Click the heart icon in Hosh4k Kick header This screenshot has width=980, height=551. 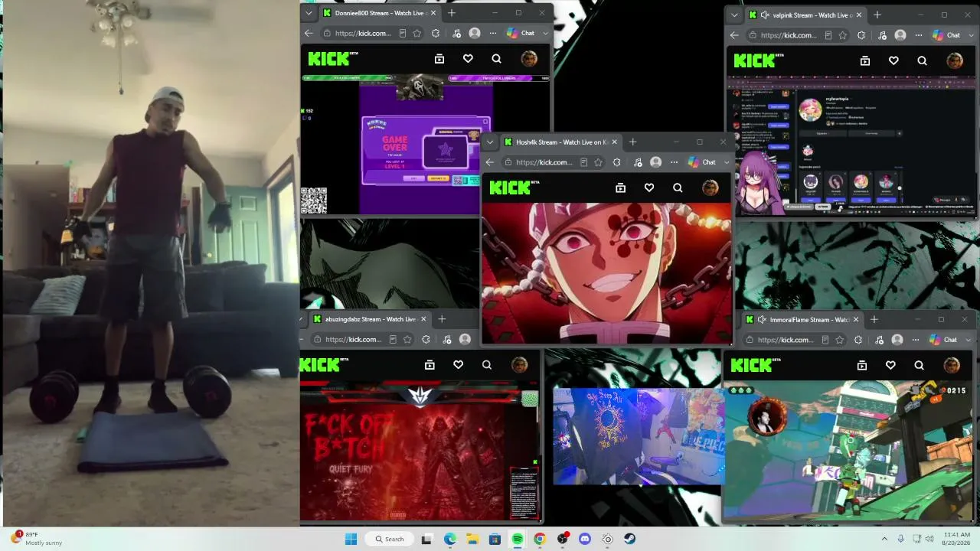pyautogui.click(x=649, y=187)
